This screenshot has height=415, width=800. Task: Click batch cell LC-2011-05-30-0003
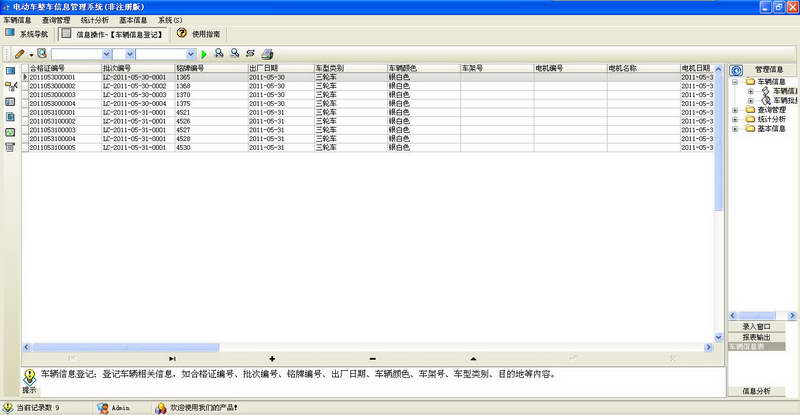138,94
